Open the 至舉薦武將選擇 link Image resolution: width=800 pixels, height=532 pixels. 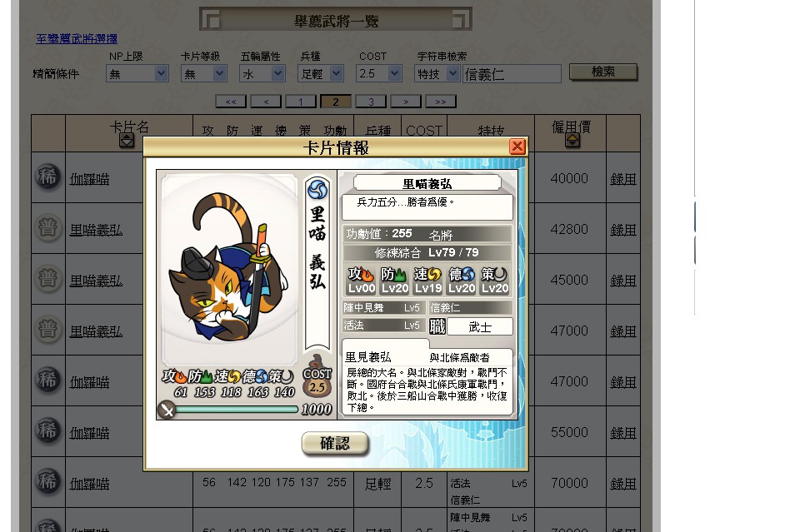77,39
